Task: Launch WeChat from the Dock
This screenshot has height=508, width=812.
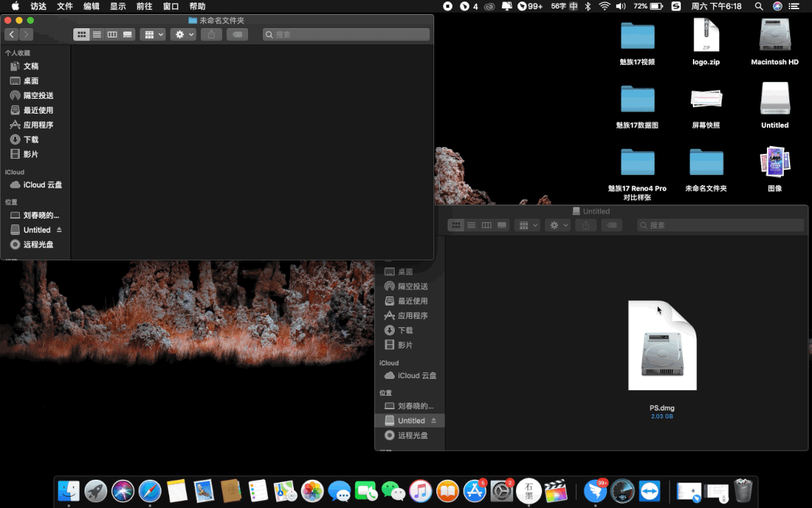Action: 393,490
